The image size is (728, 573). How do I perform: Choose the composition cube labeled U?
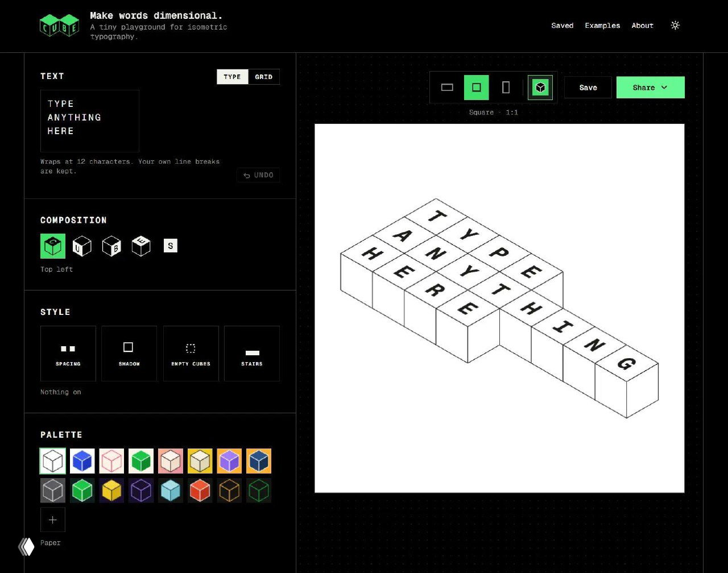(x=82, y=246)
